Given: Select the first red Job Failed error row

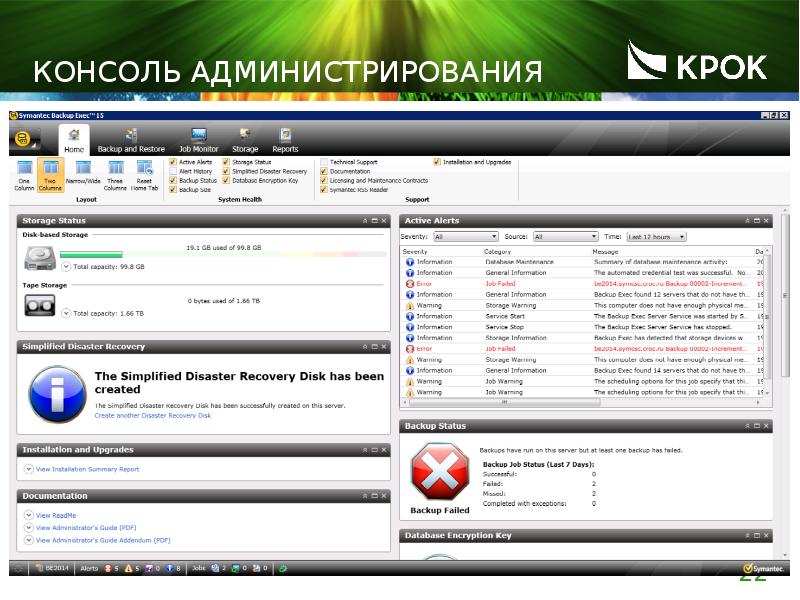Looking at the screenshot, I should point(583,284).
